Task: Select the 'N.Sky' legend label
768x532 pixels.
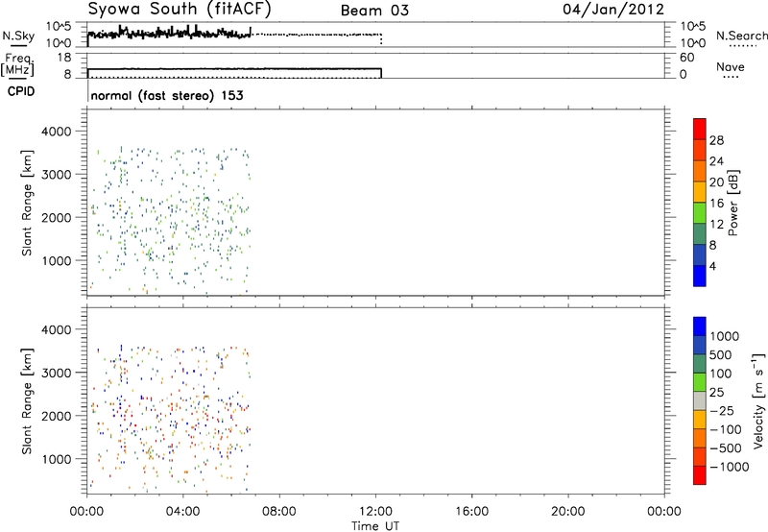Action: pyautogui.click(x=18, y=36)
